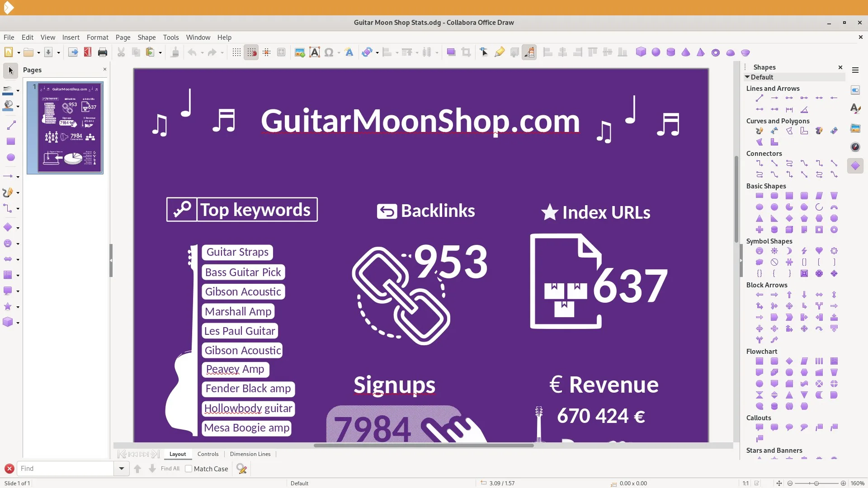Click the Fontwork Text icon
The image size is (868, 488).
349,52
